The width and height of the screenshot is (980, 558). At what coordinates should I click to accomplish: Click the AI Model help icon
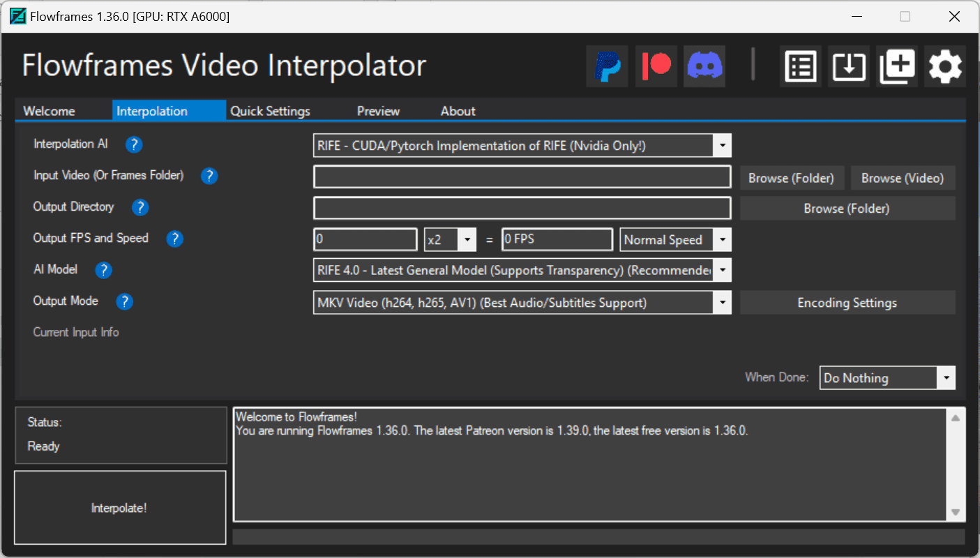point(103,270)
